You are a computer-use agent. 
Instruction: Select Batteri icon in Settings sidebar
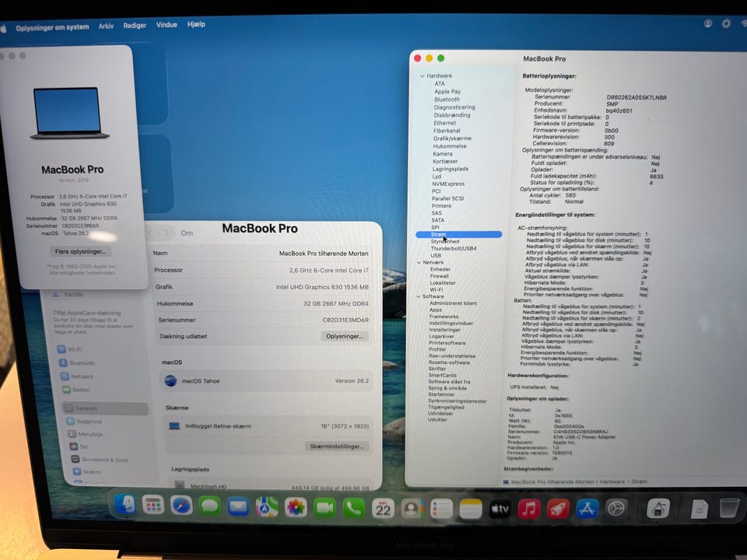pos(66,390)
